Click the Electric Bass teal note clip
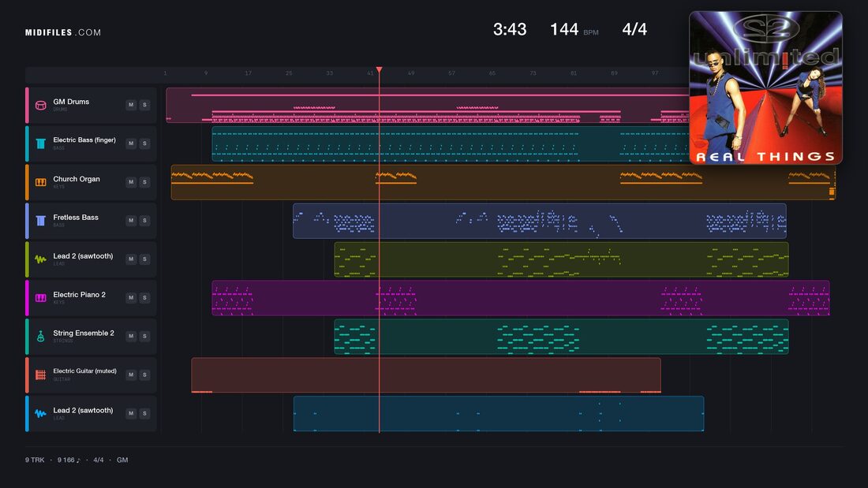 pyautogui.click(x=451, y=143)
